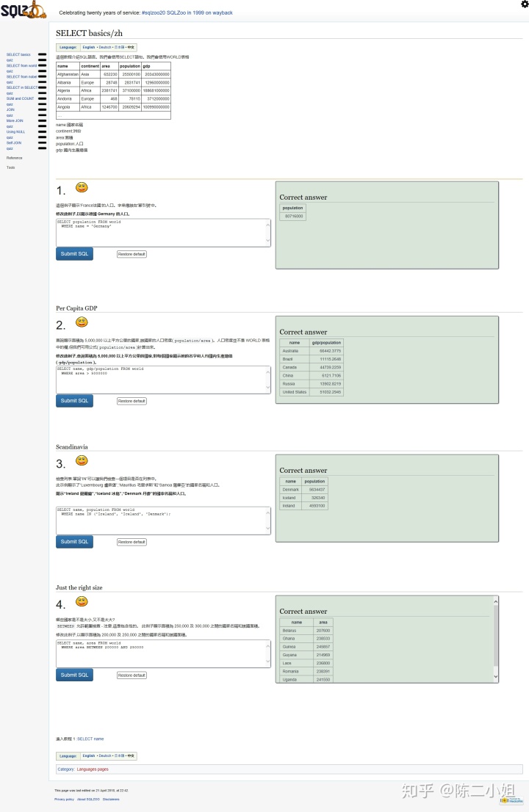Switch to Deutsch in the upper language bar
The height and width of the screenshot is (812, 529).
coord(105,47)
